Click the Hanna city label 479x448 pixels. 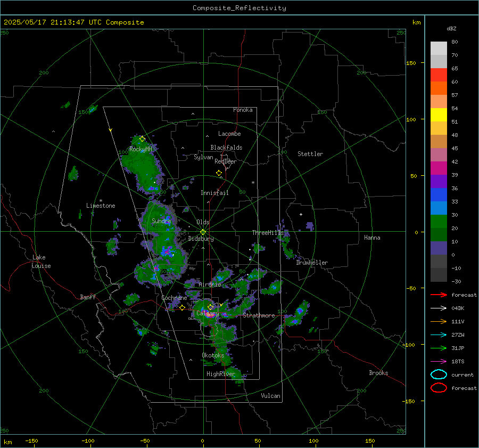click(372, 238)
